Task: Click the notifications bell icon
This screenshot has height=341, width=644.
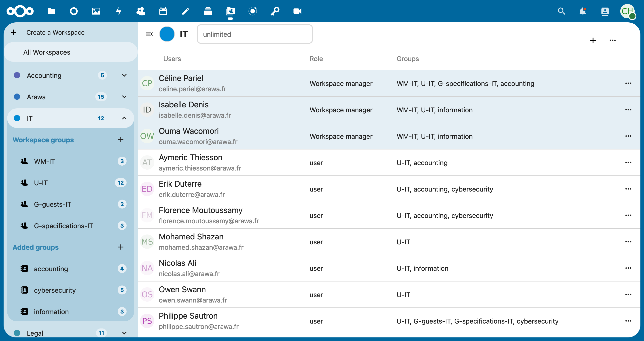Action: click(583, 11)
